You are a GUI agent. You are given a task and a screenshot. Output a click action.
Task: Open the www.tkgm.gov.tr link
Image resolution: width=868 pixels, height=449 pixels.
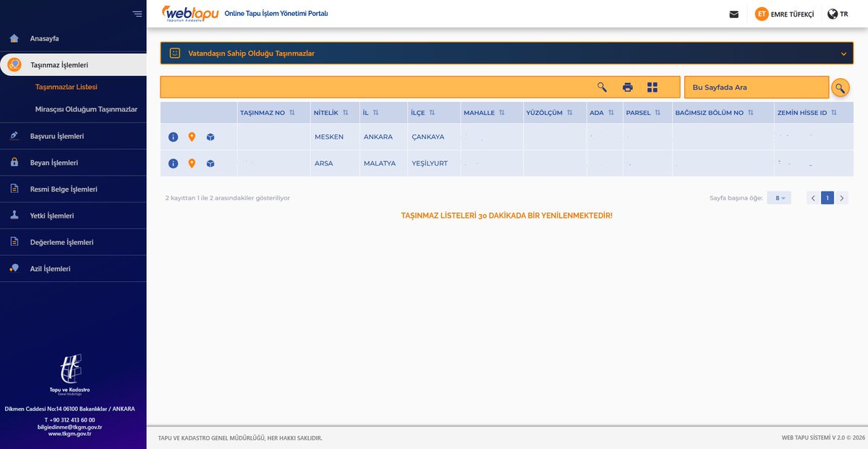click(69, 434)
